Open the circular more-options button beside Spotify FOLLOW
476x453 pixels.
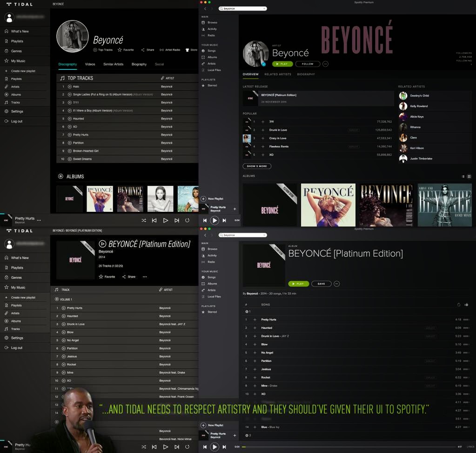pos(325,64)
